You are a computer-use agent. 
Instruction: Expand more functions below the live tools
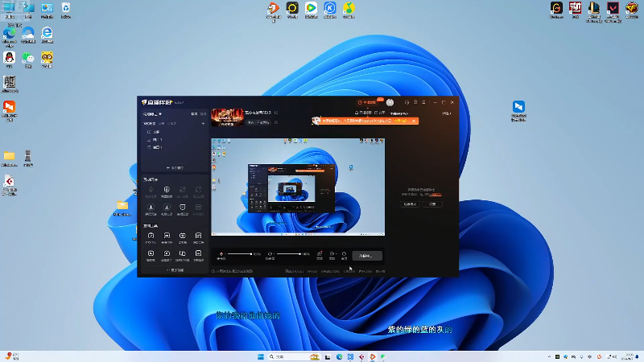click(175, 270)
